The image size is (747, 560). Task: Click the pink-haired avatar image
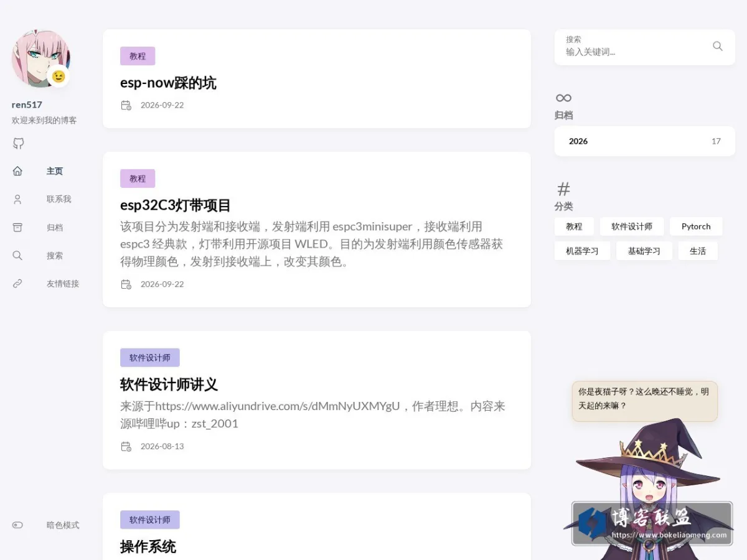click(x=40, y=58)
